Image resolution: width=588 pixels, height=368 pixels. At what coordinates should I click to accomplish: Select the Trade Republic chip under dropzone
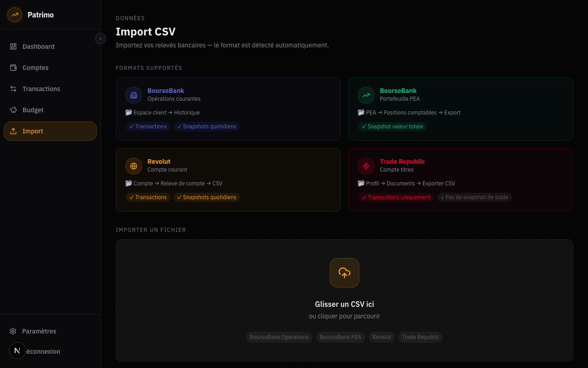420,337
